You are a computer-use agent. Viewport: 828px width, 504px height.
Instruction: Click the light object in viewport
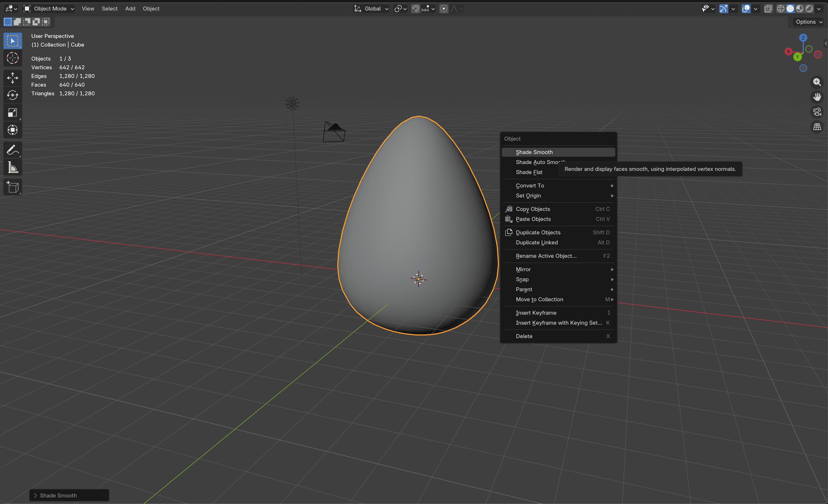[x=292, y=103]
